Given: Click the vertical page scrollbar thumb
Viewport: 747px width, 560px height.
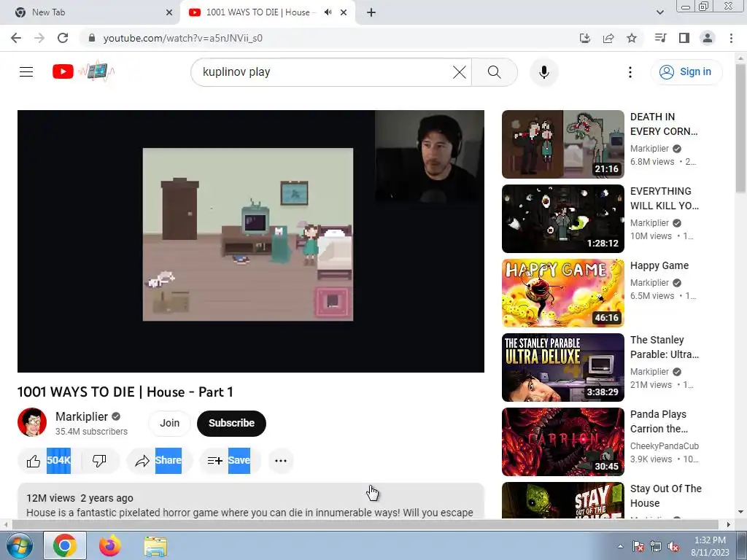Looking at the screenshot, I should (740, 128).
